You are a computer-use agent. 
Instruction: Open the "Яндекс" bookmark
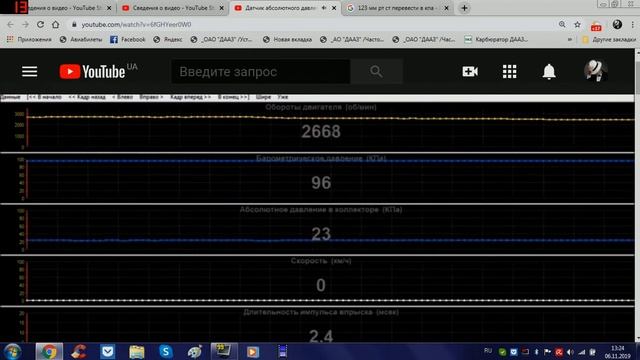pyautogui.click(x=168, y=39)
